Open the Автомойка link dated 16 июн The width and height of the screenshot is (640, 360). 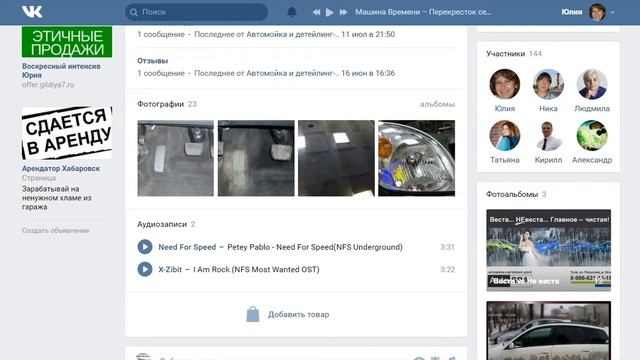coord(292,73)
